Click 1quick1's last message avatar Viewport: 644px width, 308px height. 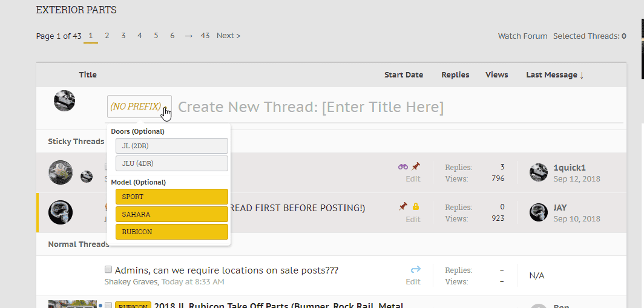(539, 172)
